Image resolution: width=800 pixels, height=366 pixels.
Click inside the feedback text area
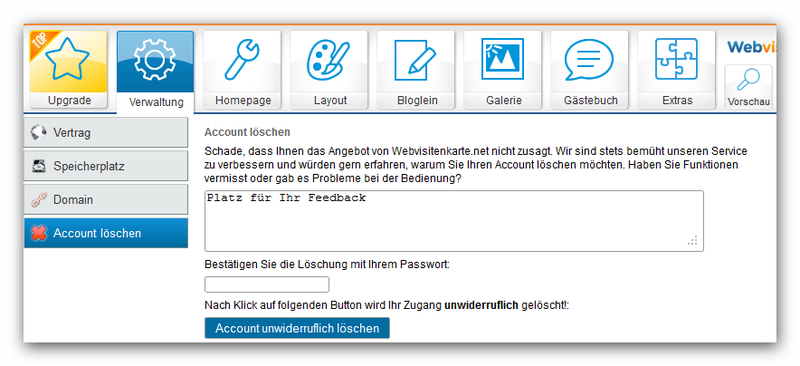[x=454, y=221]
